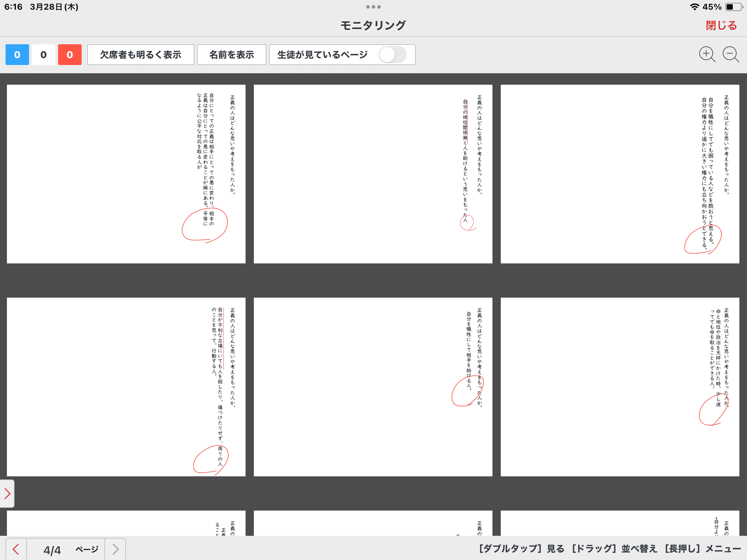Go to the next page arrow
Viewport: 747px width, 560px height.
[x=116, y=549]
